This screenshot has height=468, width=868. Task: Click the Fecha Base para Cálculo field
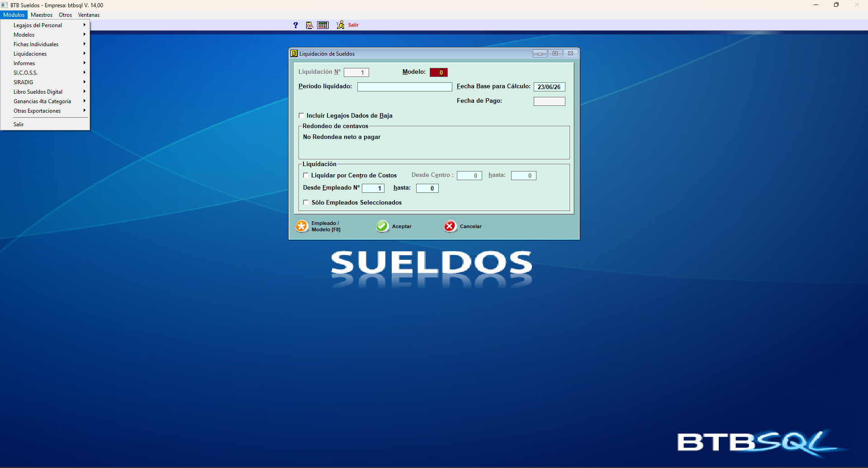[x=550, y=87]
